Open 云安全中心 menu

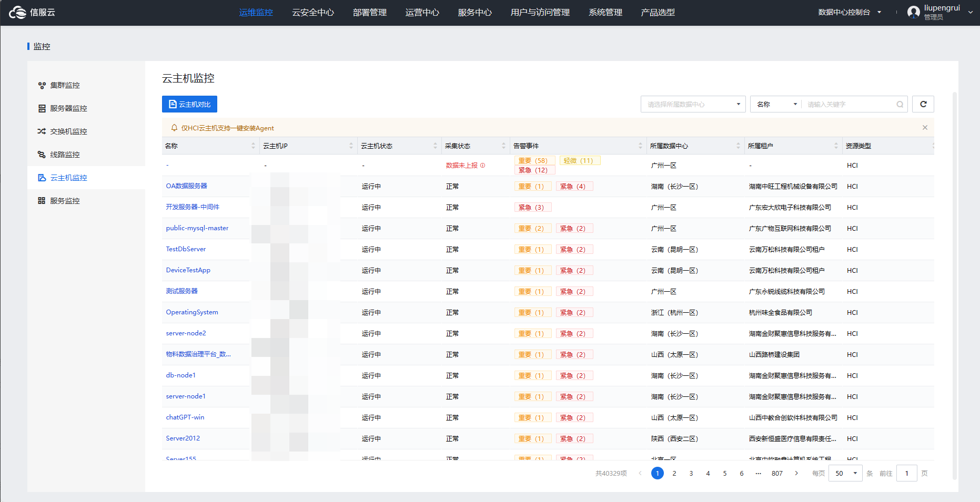[313, 12]
